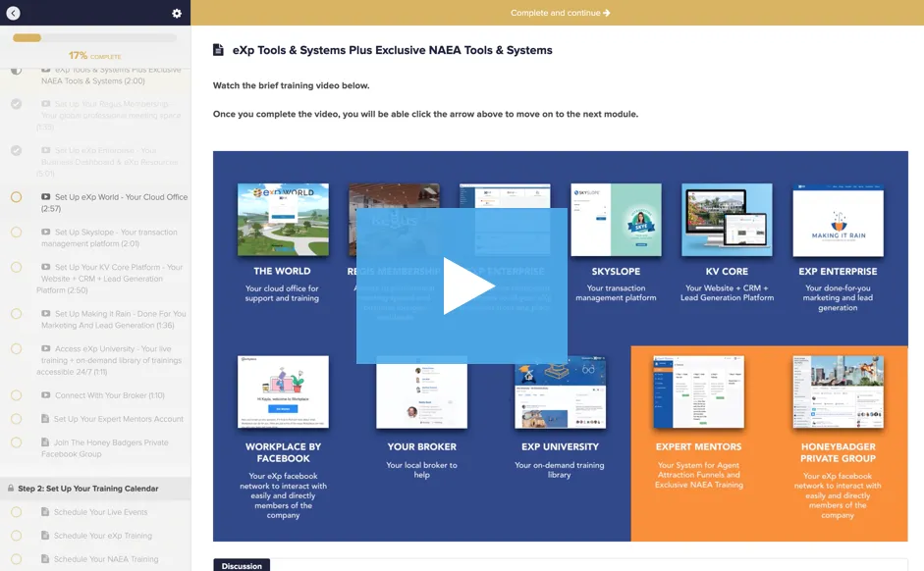Open Set Up Making It Rain lesson
Viewport: 924px width, 571px height.
113,319
